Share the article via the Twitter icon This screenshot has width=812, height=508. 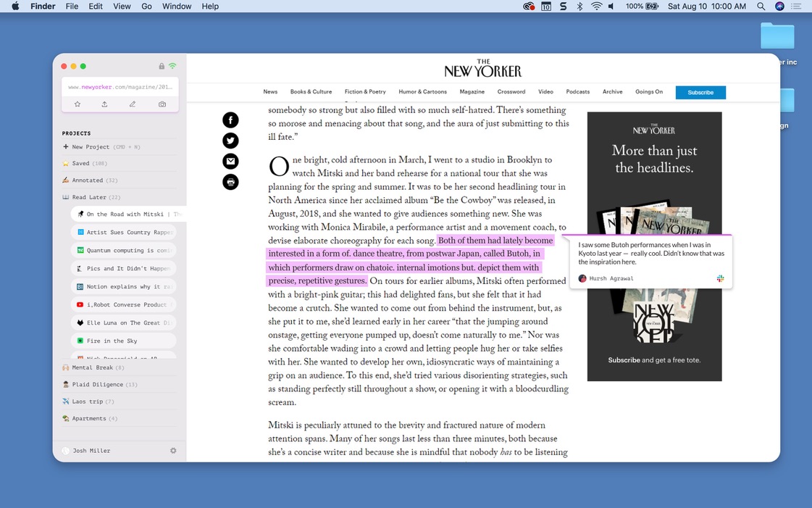pyautogui.click(x=230, y=141)
